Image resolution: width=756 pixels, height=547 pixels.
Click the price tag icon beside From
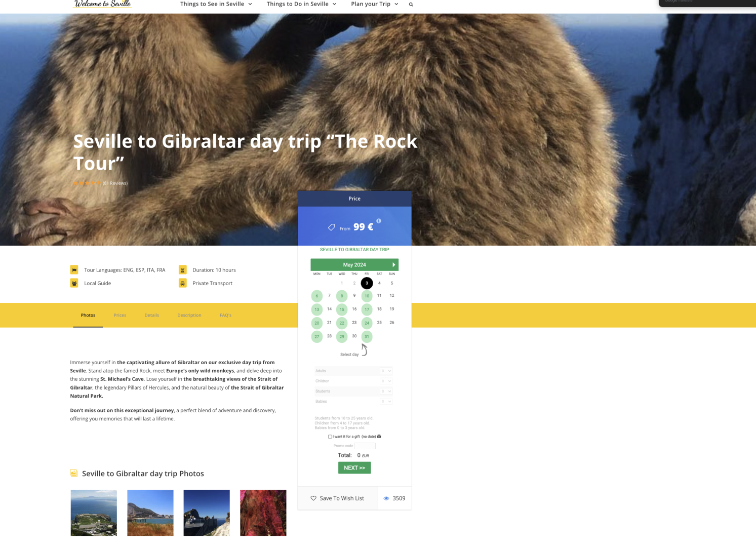pos(331,227)
